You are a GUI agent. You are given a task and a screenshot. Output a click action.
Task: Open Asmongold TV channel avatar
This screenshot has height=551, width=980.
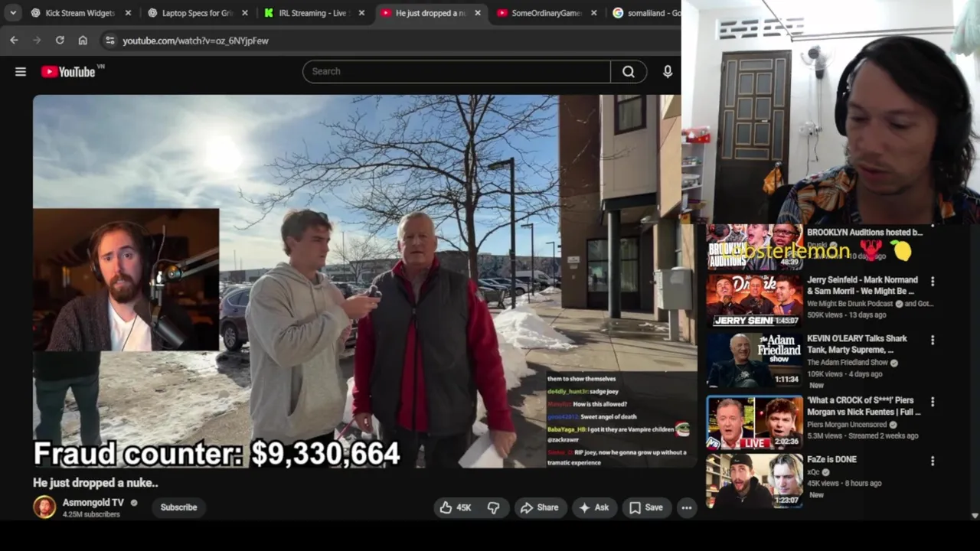click(x=44, y=507)
